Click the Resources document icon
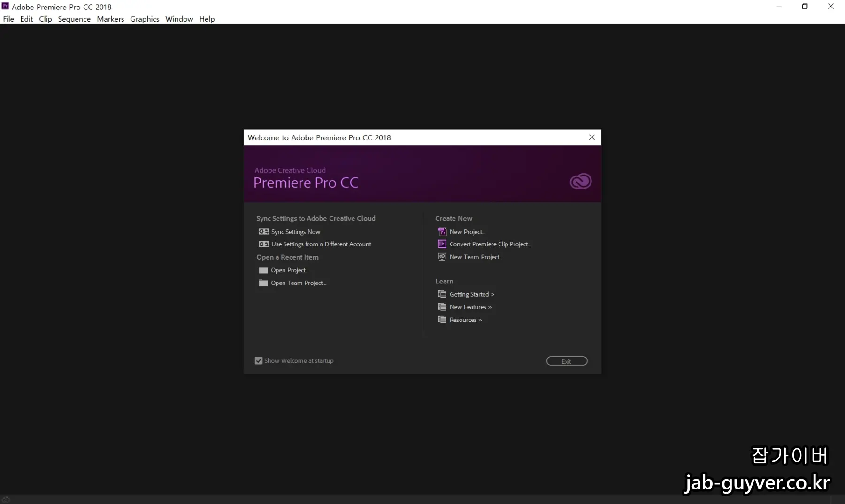 point(442,320)
